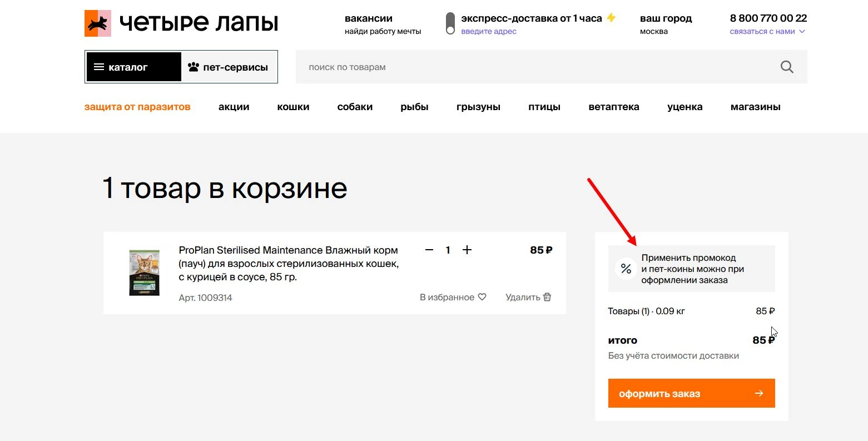Open search with the magnifier icon

(x=786, y=67)
